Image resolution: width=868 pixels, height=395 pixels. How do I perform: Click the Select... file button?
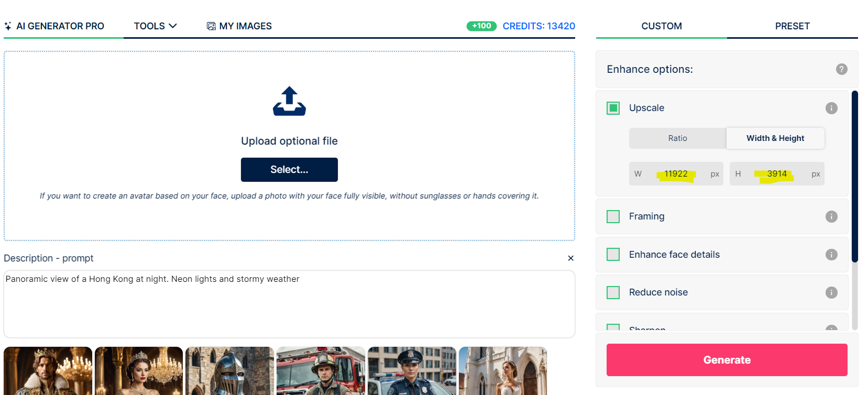(x=289, y=170)
